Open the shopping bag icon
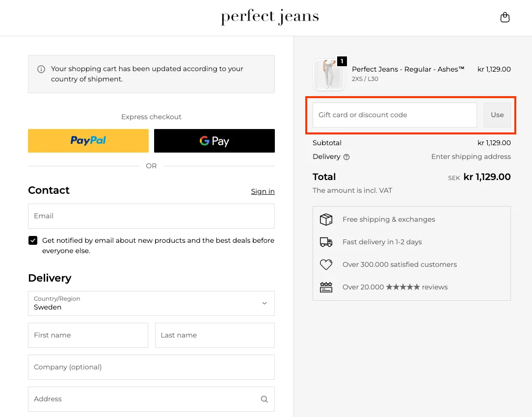 (x=505, y=18)
